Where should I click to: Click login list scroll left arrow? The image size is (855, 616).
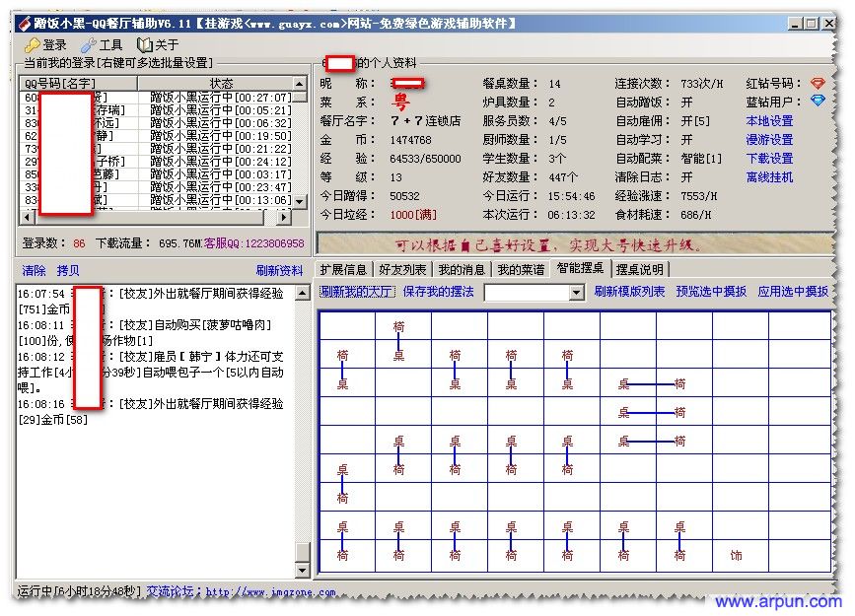point(28,217)
